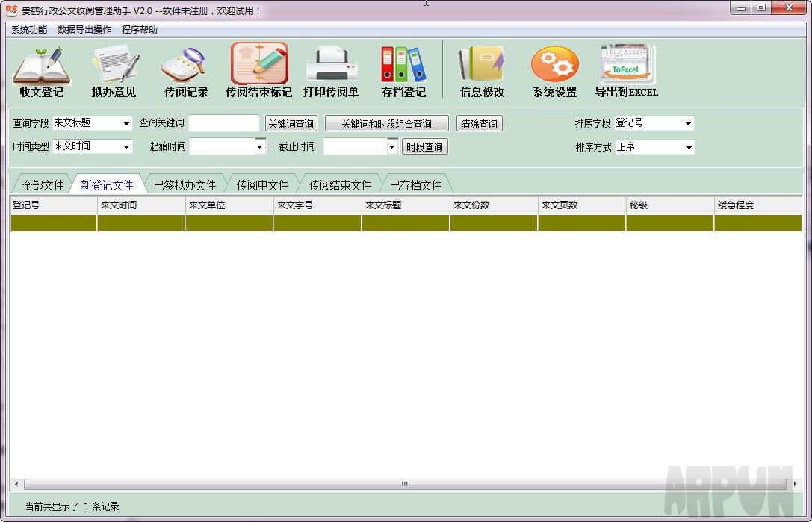Image resolution: width=812 pixels, height=522 pixels.
Task: Open the 收文登记 registration tool
Action: [x=41, y=69]
